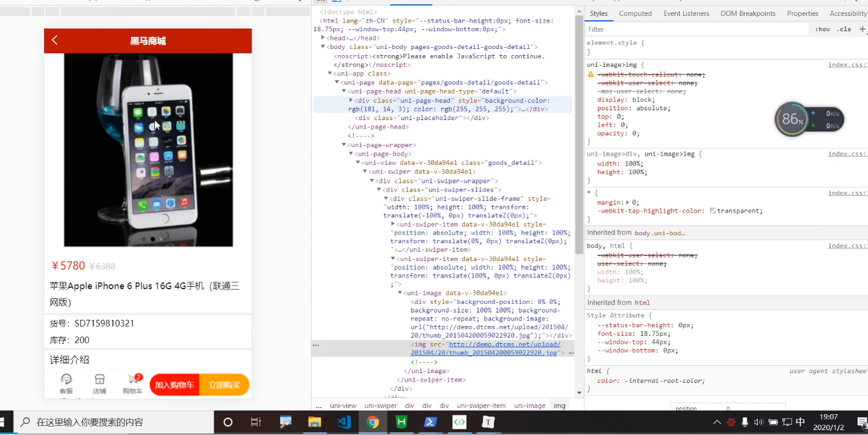Viewport: 868px width, 435px height.
Task: Select the uni-placeholder div line
Action: 422,118
